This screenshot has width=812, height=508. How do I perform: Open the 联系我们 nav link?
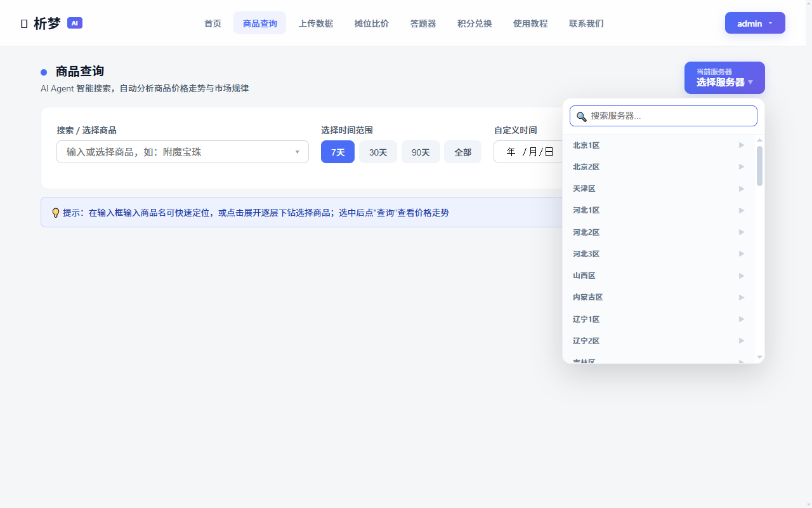click(x=586, y=23)
